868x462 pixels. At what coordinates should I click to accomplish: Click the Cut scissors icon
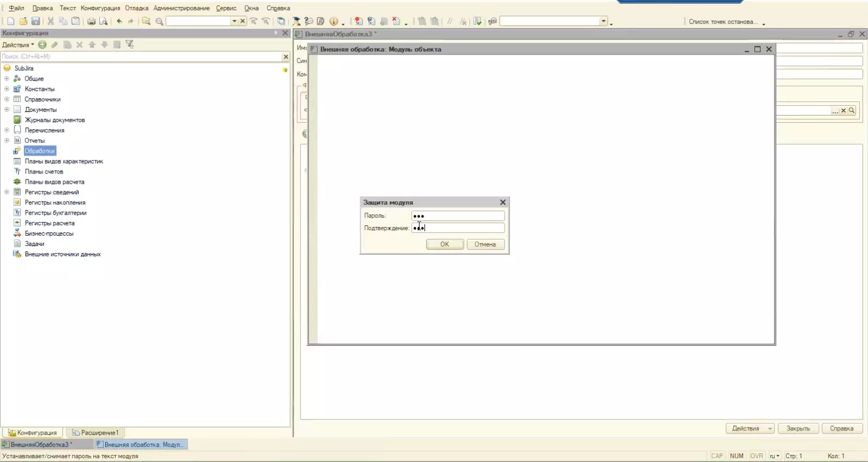[51, 21]
